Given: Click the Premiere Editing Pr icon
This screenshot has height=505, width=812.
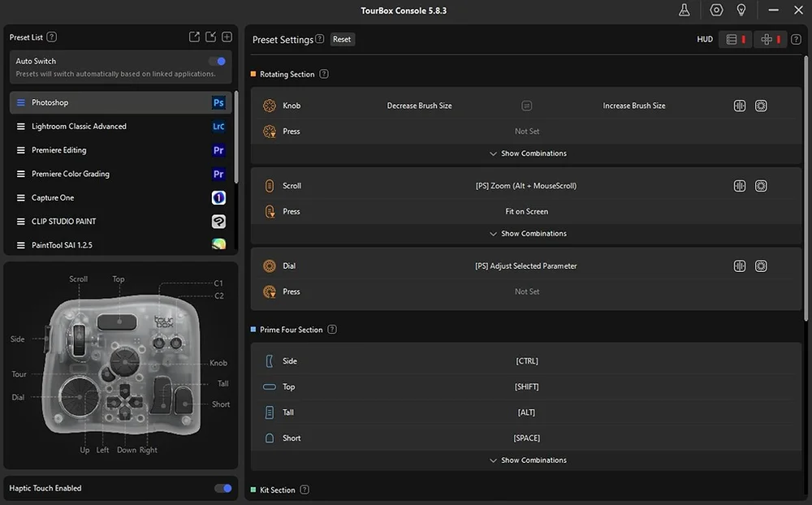Looking at the screenshot, I should pyautogui.click(x=218, y=150).
